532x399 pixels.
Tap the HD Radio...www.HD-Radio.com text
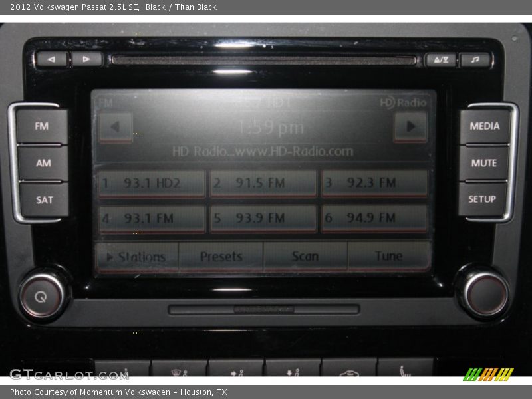point(263,152)
